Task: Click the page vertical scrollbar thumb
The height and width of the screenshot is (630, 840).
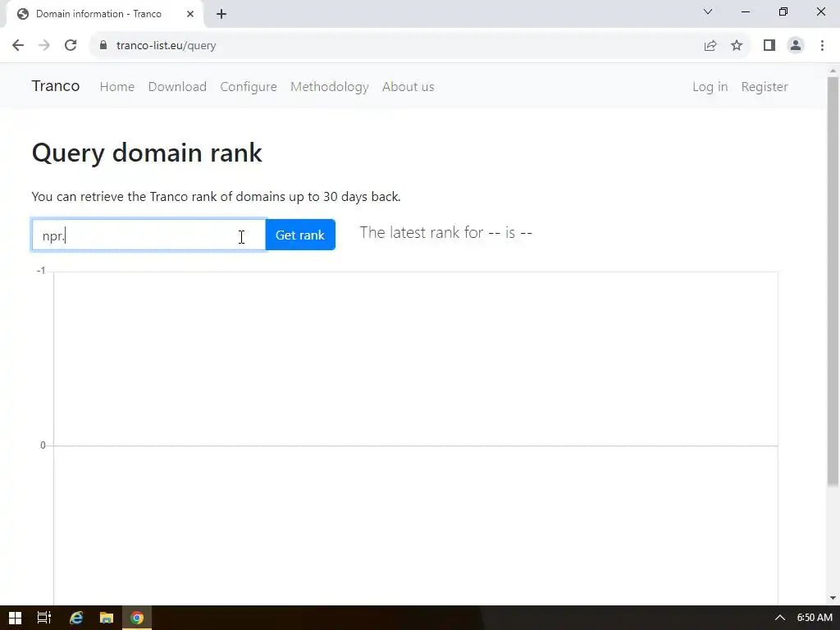Action: point(833,281)
